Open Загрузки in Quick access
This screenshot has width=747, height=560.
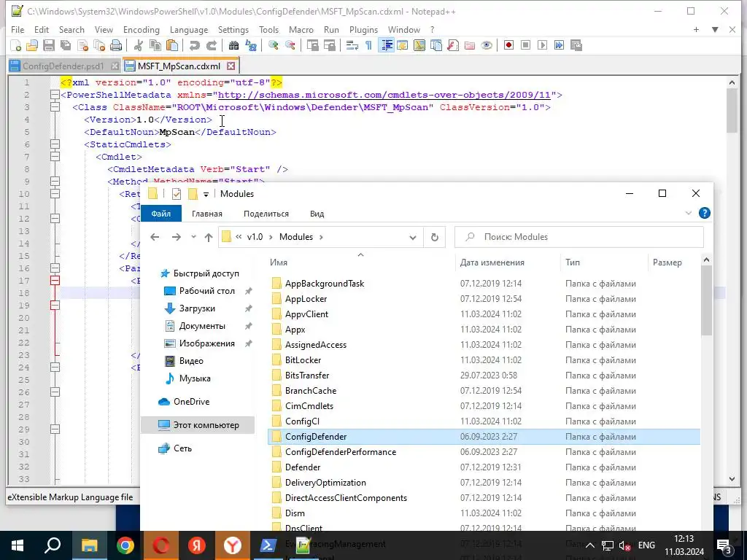pos(197,308)
